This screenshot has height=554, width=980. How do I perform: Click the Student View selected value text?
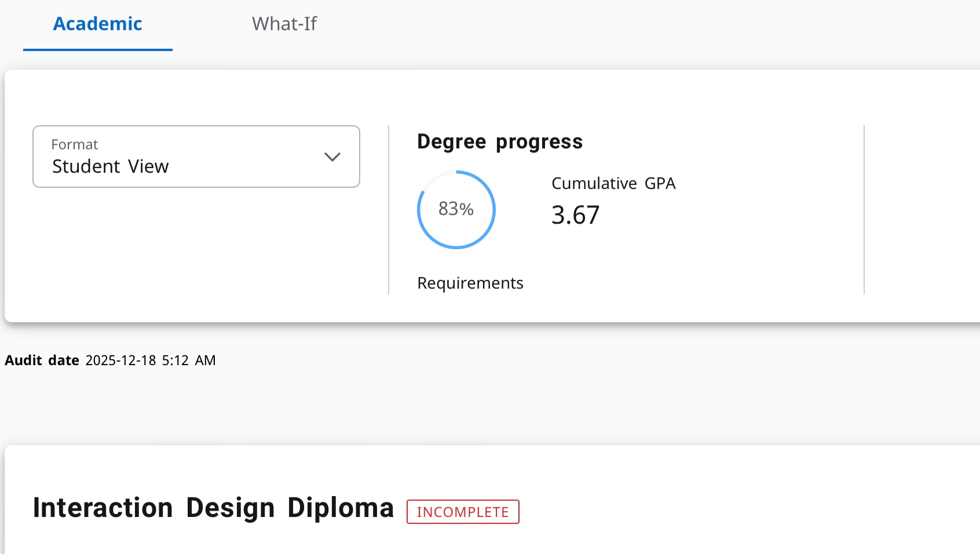tap(110, 166)
